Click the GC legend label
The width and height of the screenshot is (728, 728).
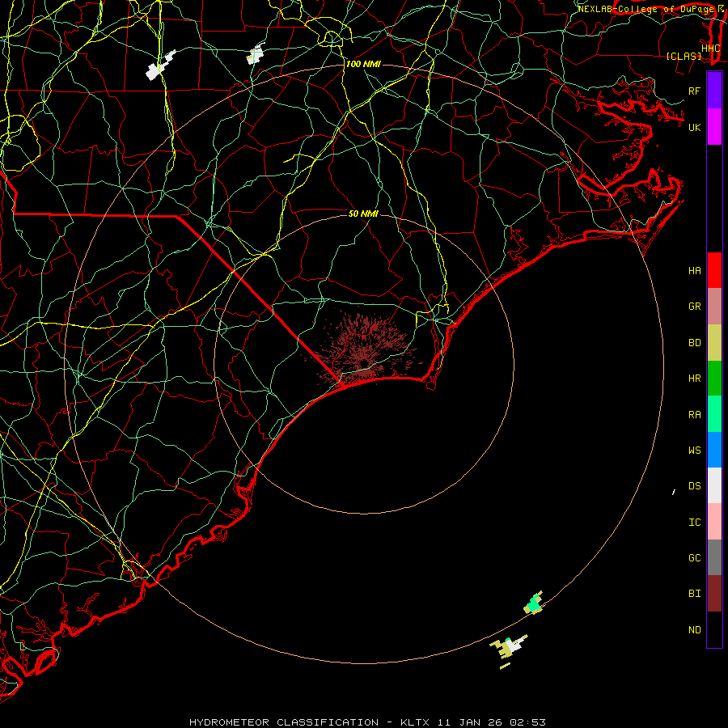click(694, 558)
